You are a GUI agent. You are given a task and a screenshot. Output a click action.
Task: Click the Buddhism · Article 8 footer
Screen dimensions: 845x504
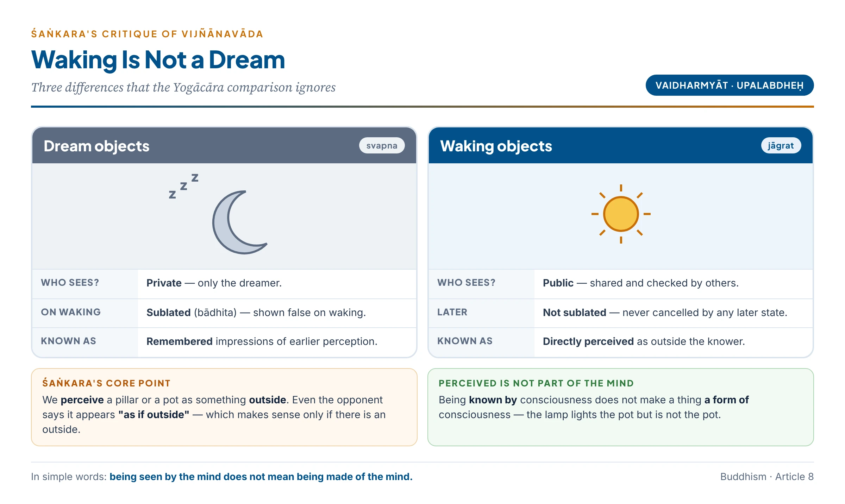(767, 477)
